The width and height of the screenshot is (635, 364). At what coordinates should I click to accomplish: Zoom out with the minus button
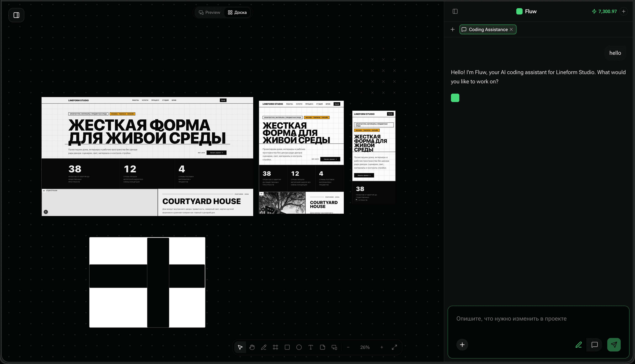tap(348, 347)
